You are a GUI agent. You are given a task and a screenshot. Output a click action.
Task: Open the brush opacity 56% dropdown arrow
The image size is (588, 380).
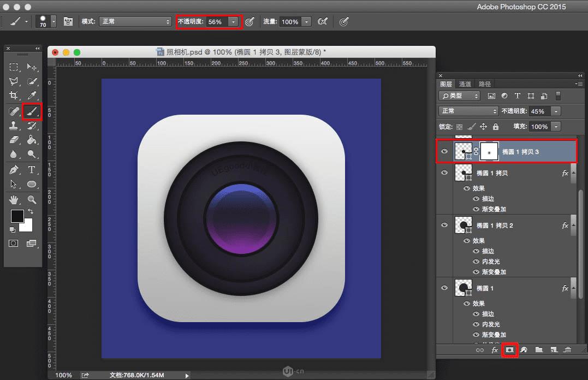pyautogui.click(x=234, y=22)
